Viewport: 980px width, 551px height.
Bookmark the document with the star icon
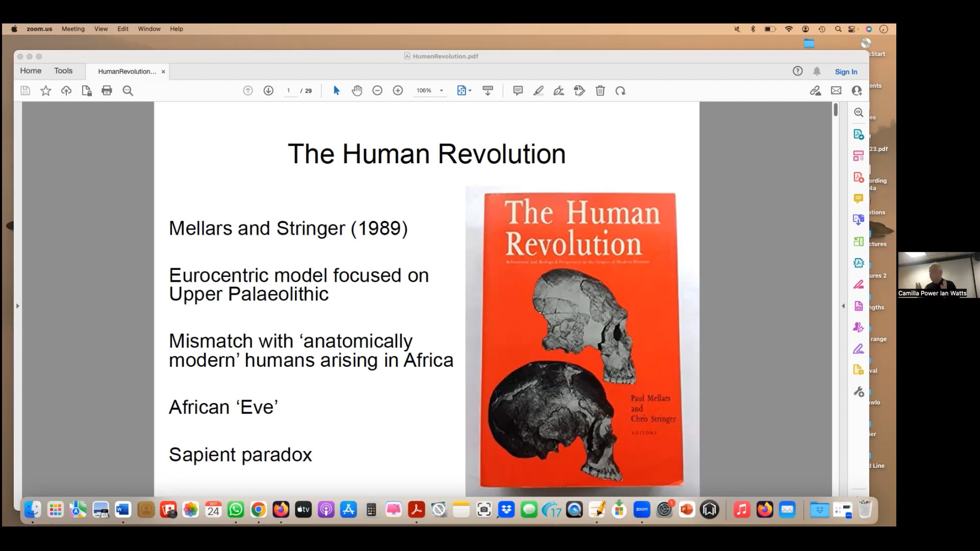tap(46, 91)
